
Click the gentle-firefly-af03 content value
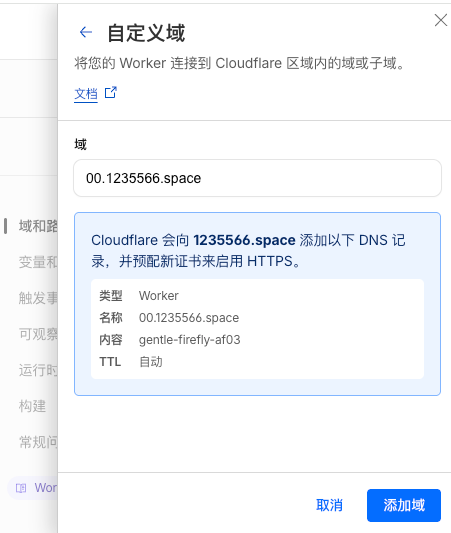(x=190, y=340)
